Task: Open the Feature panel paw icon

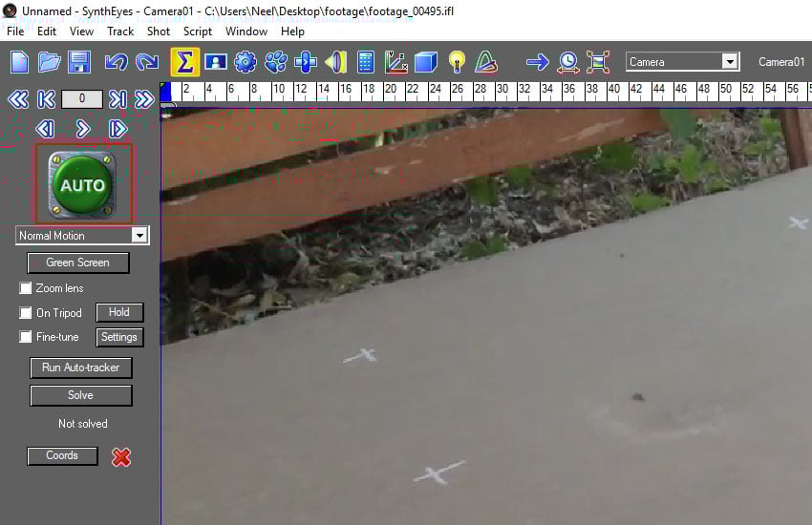Action: coord(276,62)
